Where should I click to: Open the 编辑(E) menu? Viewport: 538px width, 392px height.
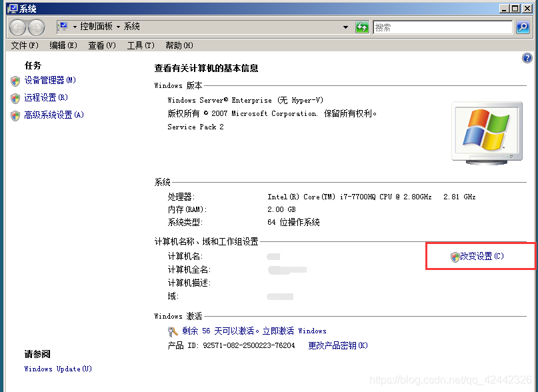point(63,45)
